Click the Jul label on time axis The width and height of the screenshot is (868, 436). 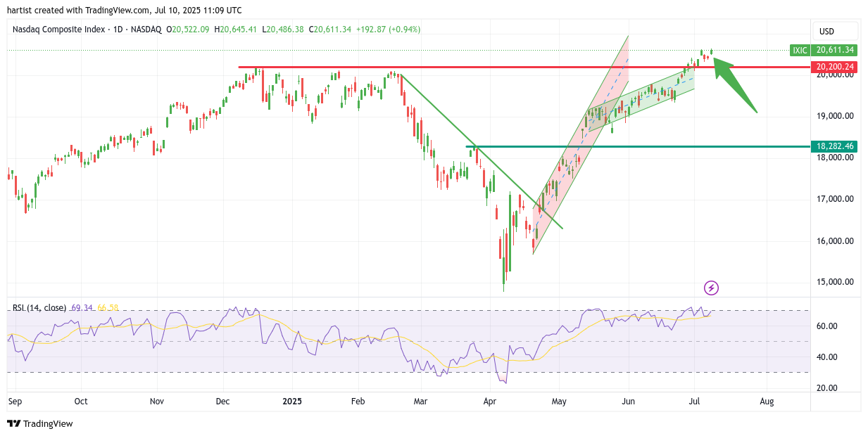click(x=695, y=402)
